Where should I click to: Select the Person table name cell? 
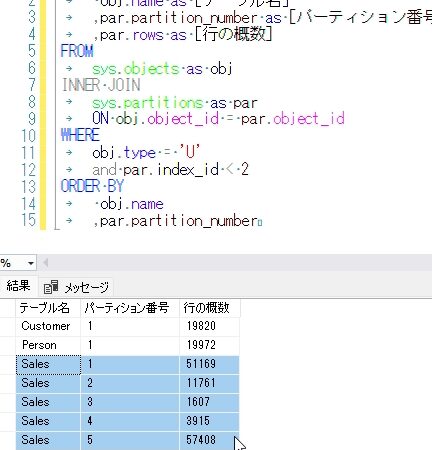pyautogui.click(x=48, y=345)
